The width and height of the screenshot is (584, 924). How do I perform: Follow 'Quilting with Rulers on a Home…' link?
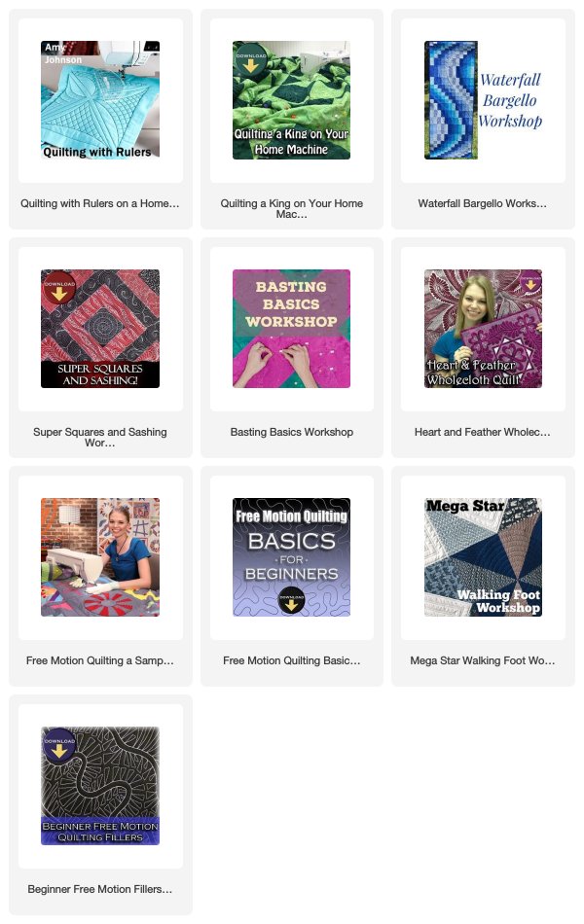pos(99,203)
